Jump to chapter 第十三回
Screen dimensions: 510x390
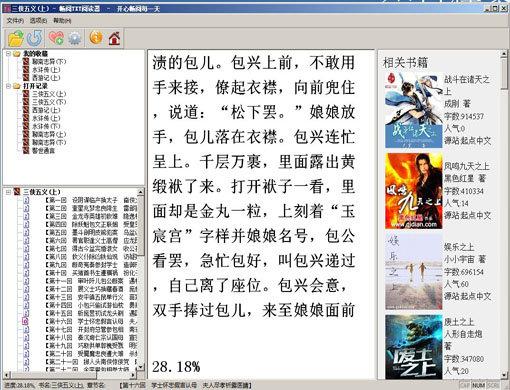point(91,297)
